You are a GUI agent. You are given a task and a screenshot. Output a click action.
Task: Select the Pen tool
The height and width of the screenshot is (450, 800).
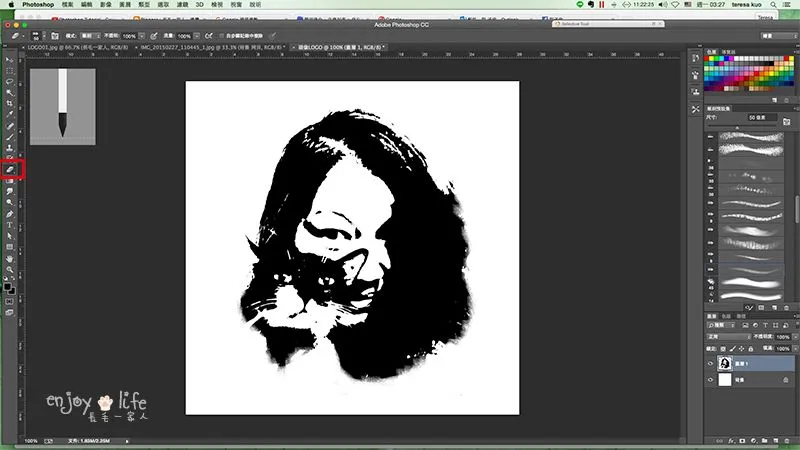[9, 214]
